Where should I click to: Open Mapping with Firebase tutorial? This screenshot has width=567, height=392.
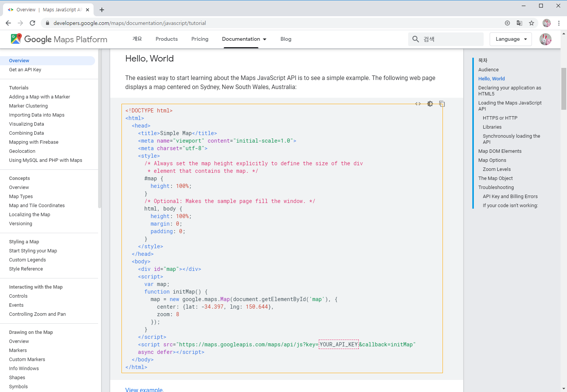click(x=34, y=142)
